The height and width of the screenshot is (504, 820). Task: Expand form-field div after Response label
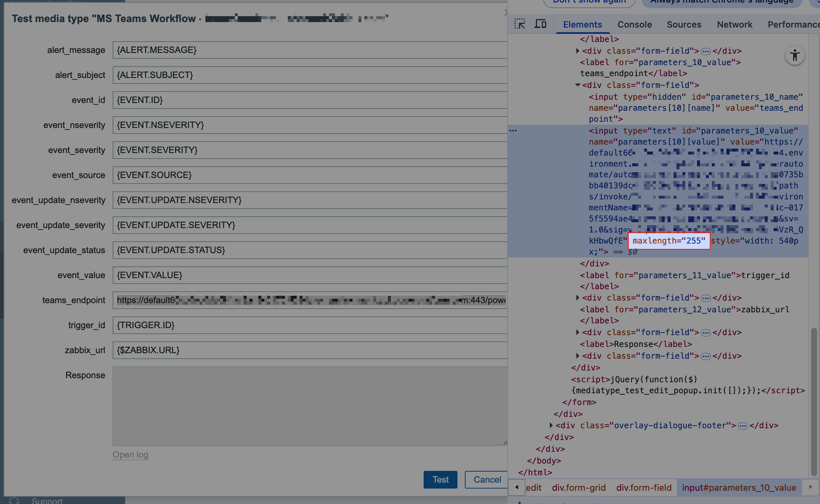coord(577,356)
